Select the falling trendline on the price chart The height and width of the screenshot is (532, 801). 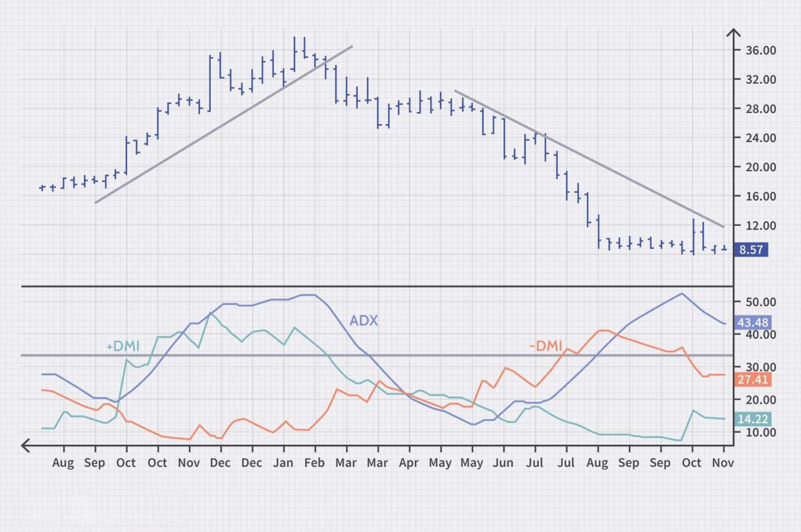click(588, 158)
